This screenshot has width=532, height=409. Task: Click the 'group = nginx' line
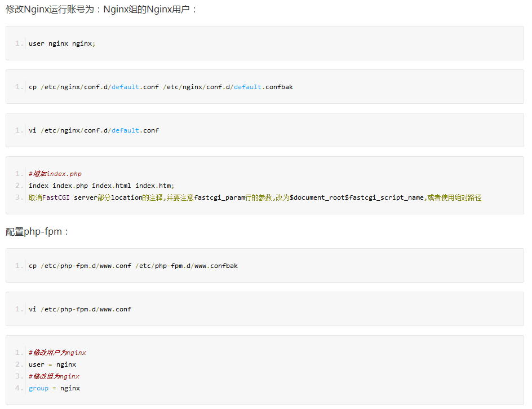pyautogui.click(x=54, y=388)
